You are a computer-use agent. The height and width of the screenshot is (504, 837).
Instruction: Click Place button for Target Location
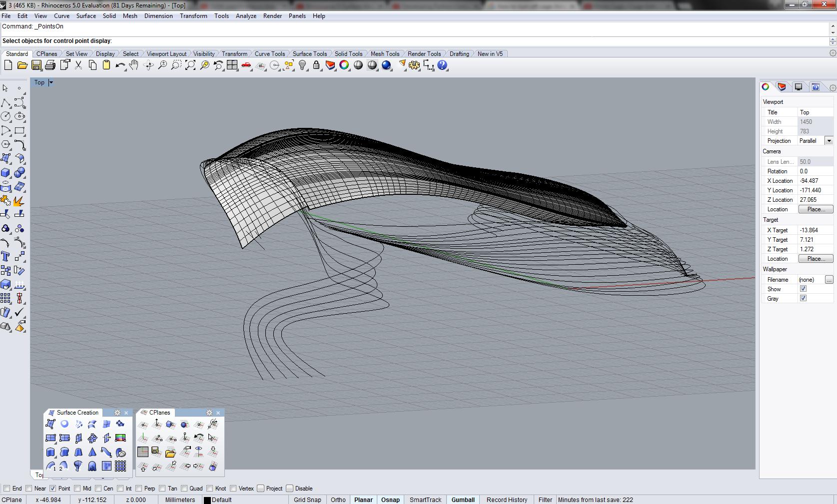(x=816, y=259)
